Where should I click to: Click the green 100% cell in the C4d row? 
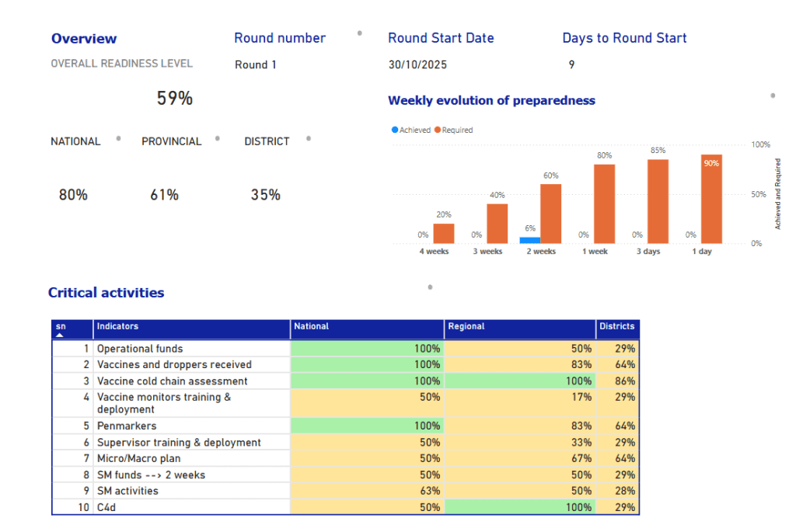[x=521, y=506]
